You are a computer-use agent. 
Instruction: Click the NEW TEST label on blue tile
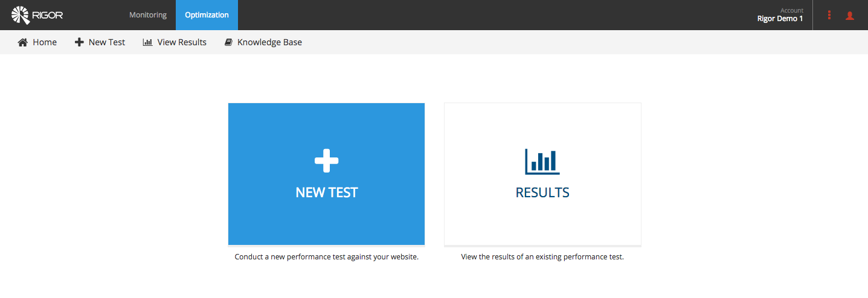click(x=327, y=192)
